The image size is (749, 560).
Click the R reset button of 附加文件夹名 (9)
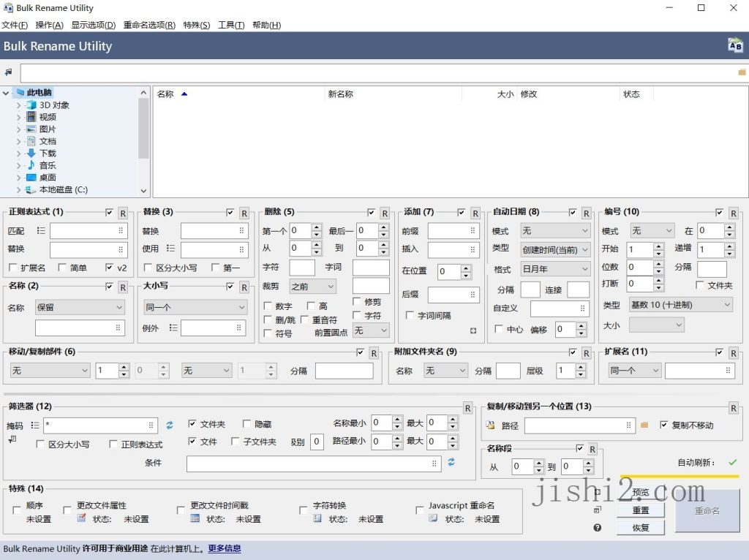click(x=586, y=353)
